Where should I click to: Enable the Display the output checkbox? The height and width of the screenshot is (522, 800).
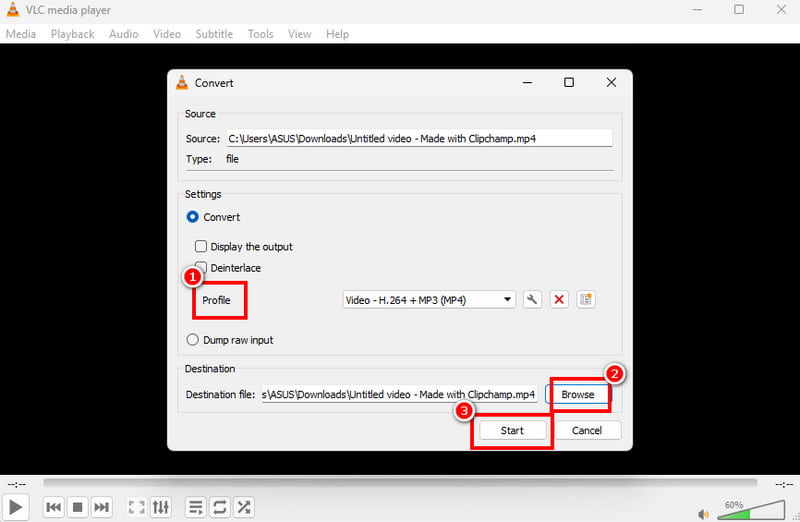point(201,246)
